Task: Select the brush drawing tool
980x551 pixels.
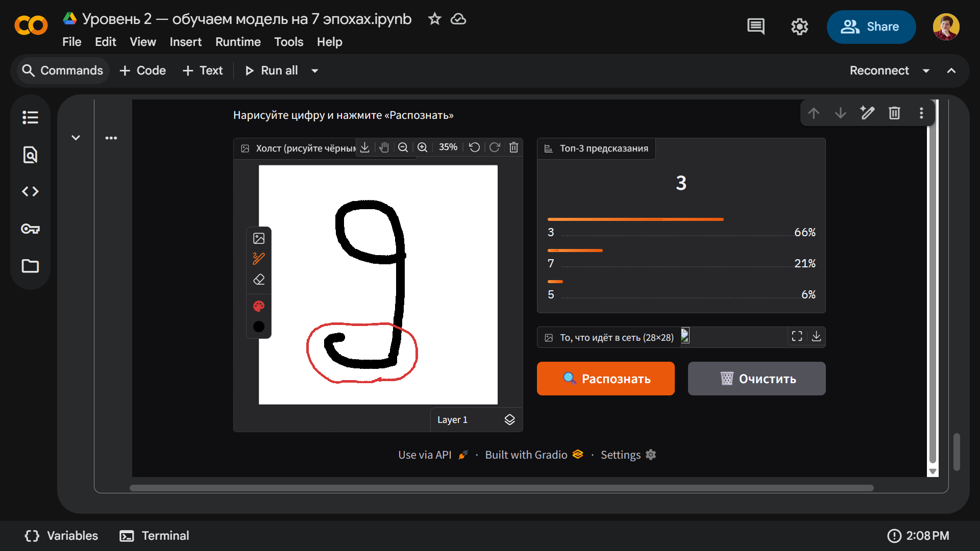Action: 259,258
